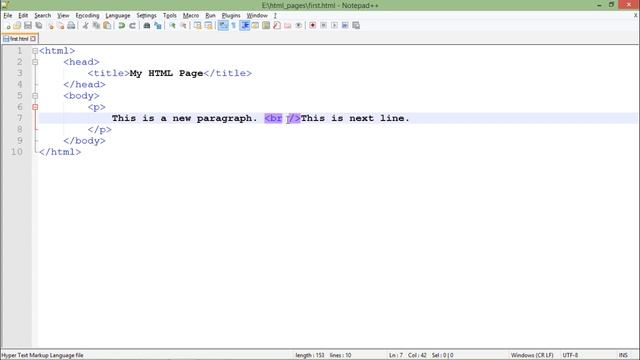Screen dimensions: 640x360
Task: Open the Encoding menu
Action: click(x=87, y=16)
